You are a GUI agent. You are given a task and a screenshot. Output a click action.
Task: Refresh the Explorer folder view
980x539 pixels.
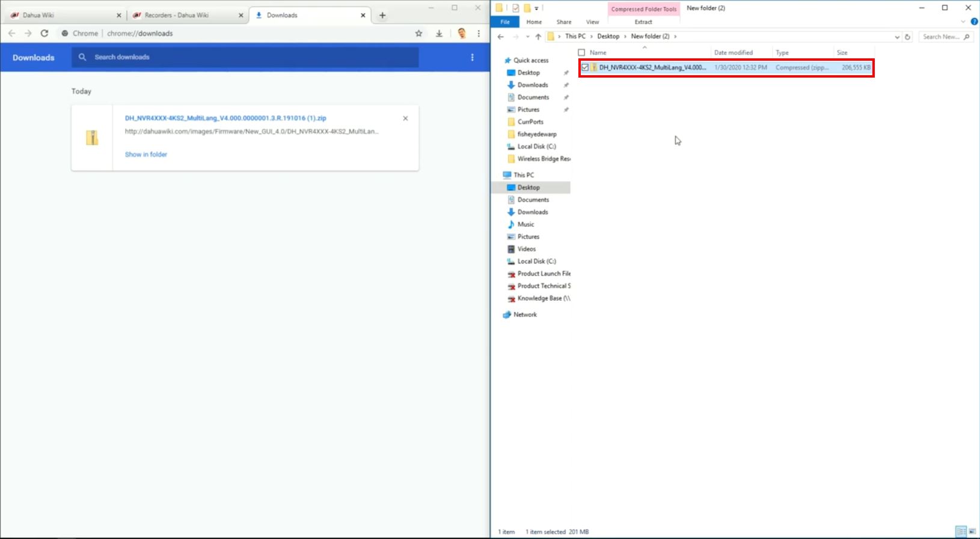(907, 37)
